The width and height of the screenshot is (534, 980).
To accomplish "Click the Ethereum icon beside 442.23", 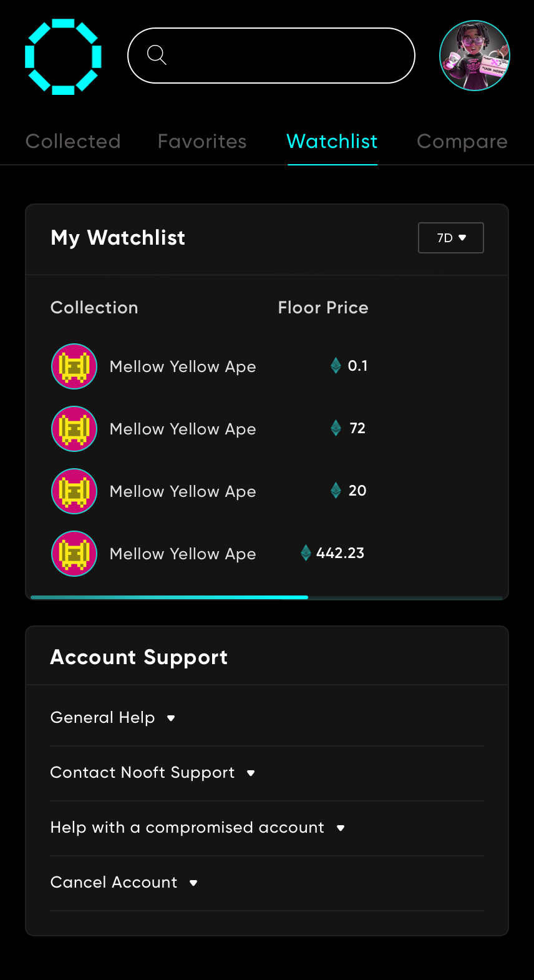I will [x=306, y=553].
